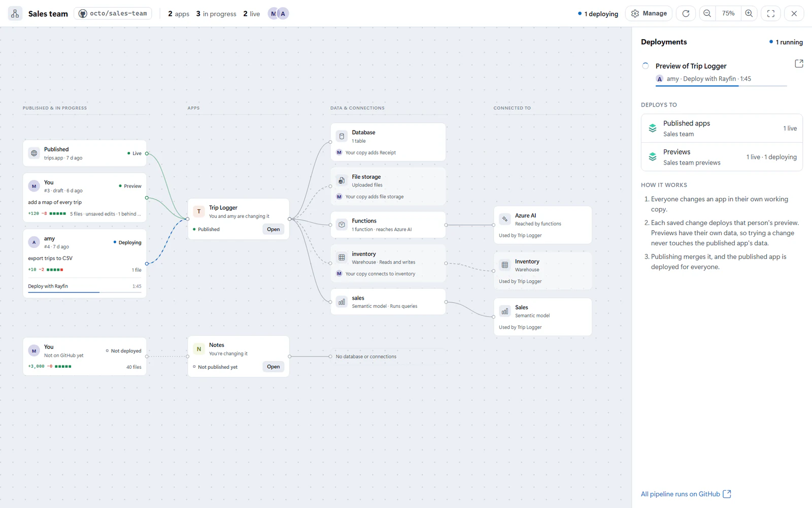The height and width of the screenshot is (508, 812).
Task: Click the deployment progress bar in Deployments panel
Action: pos(721,86)
